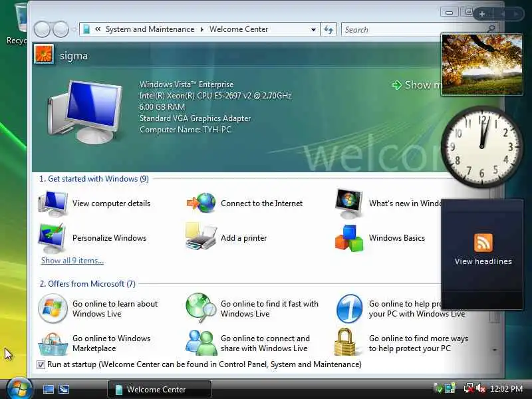Click the large computer illustration in header
This screenshot has height=399, width=532.
pyautogui.click(x=85, y=112)
